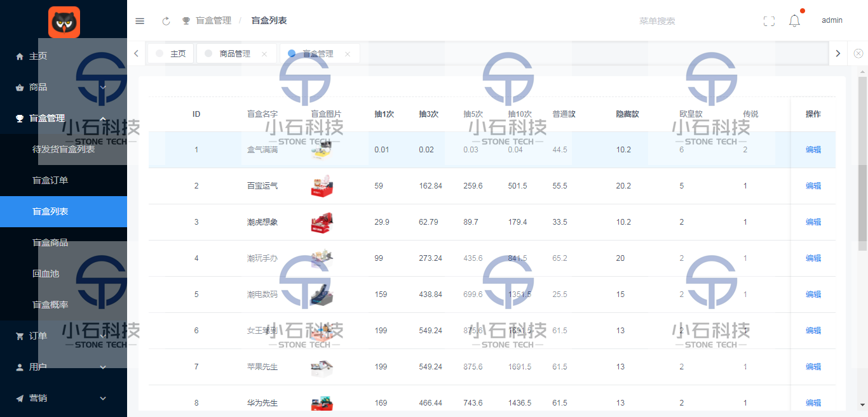Click the value 466.44 for 华为先生
Image resolution: width=868 pixels, height=417 pixels.
point(431,403)
